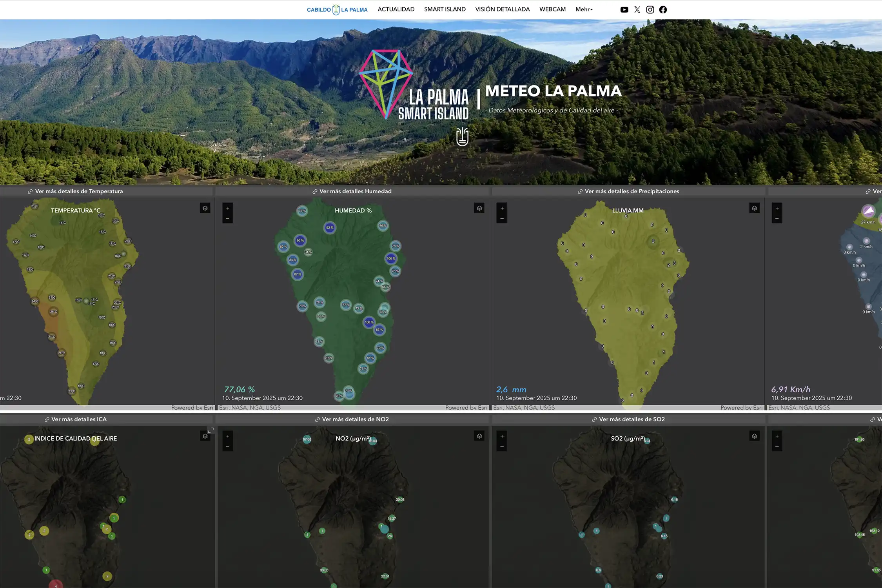This screenshot has height=588, width=882.
Task: Follow Ver más detalles ICA link
Action: pyautogui.click(x=79, y=419)
